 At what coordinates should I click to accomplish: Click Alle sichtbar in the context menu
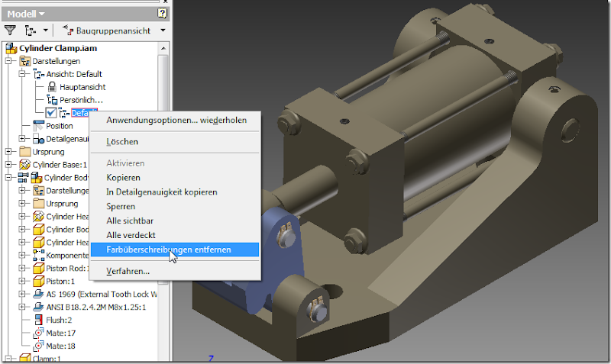(x=131, y=221)
